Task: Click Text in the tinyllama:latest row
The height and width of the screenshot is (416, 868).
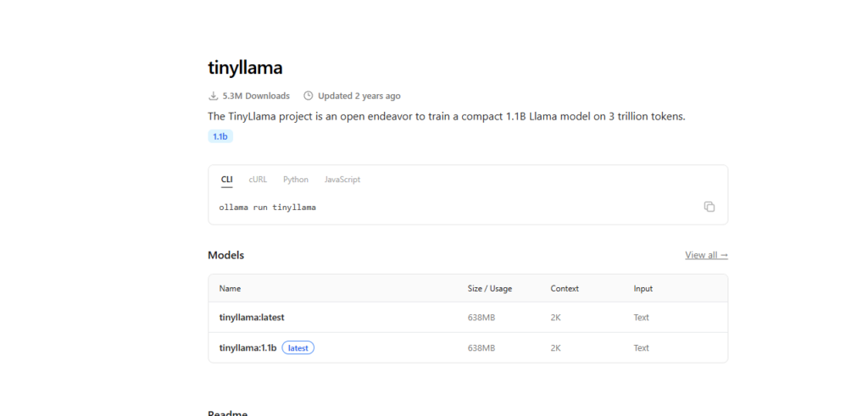Action: tap(642, 318)
